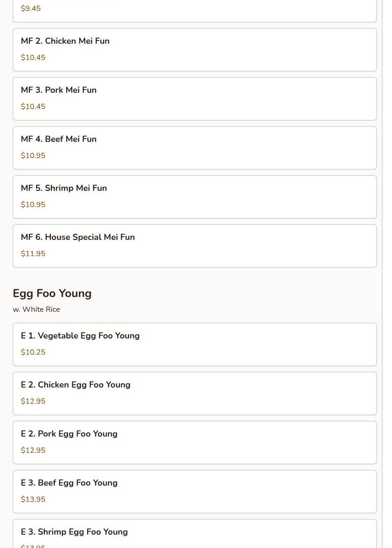Click the $12.95 Pork Egg Foo Young price

point(33,450)
